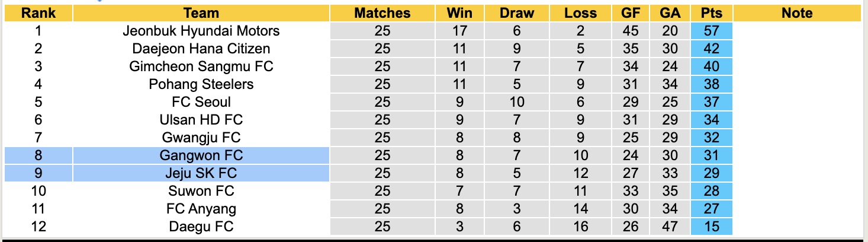Screen dimensions: 868x242
Task: Click the Team column header
Action: [201, 13]
